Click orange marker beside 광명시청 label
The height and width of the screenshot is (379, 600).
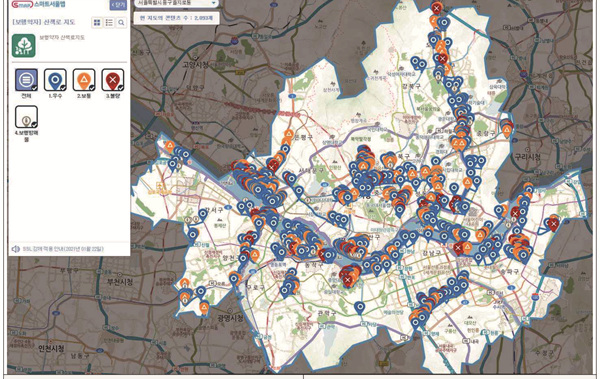[x=204, y=307]
